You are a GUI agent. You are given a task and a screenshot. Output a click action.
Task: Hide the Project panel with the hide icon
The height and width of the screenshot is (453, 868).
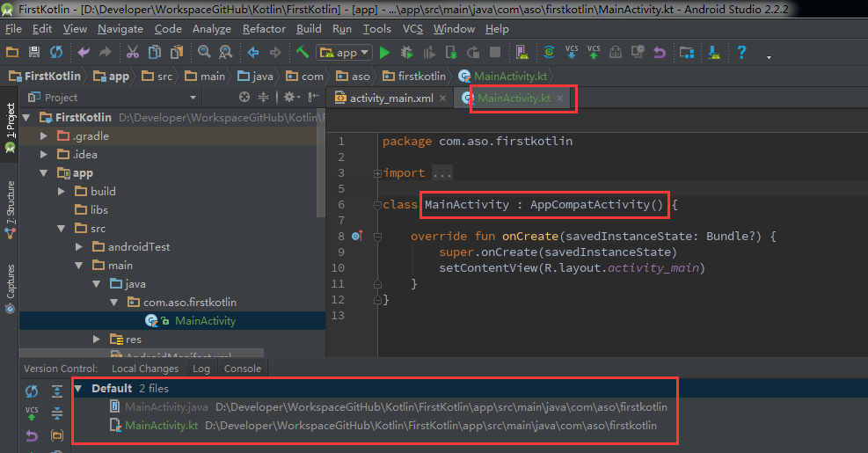313,98
